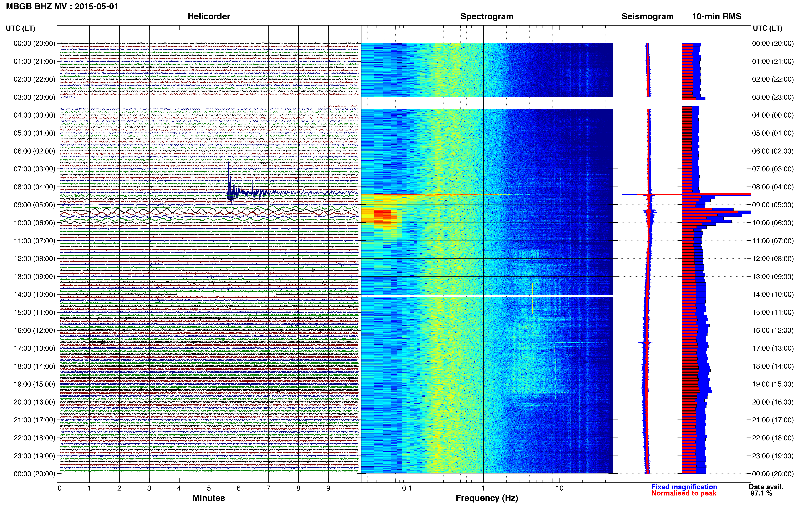The width and height of the screenshot is (812, 508).
Task: Click the title 'MBGB BHZ MV : 2015-05-01'
Action: coord(62,6)
